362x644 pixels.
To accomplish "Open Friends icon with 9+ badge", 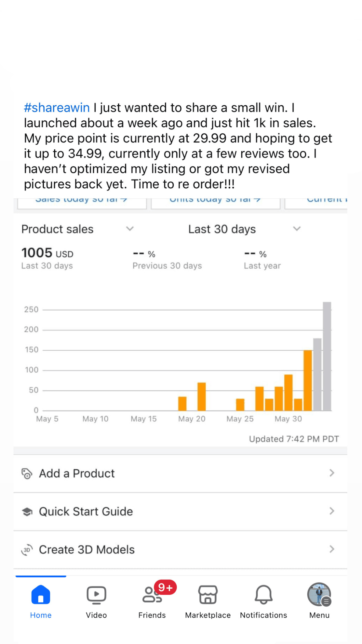I will (152, 595).
